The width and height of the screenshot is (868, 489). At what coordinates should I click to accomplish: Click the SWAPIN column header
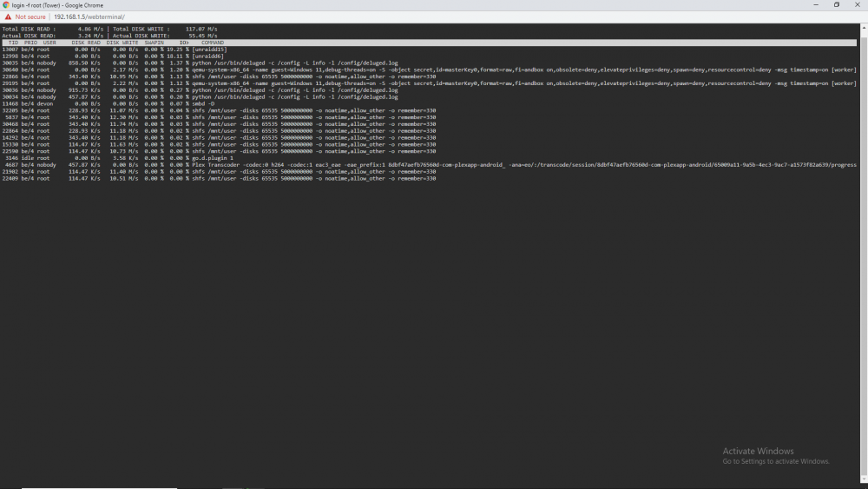[x=154, y=43]
